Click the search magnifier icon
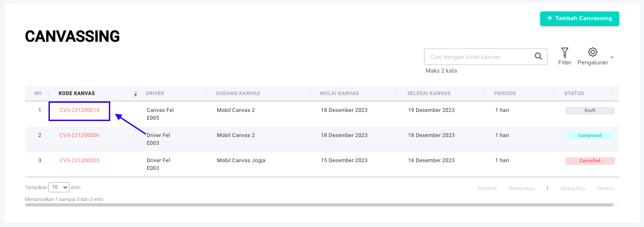Viewport: 644px width, 227px height. [538, 57]
